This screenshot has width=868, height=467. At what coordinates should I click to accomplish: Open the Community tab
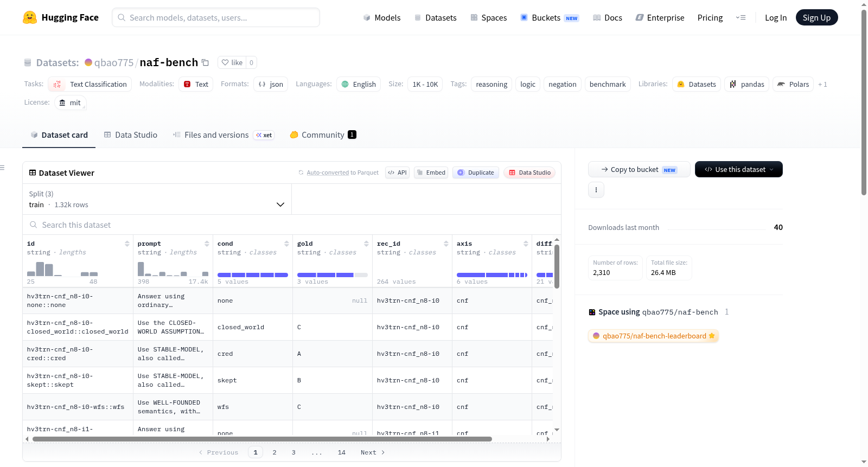point(323,135)
